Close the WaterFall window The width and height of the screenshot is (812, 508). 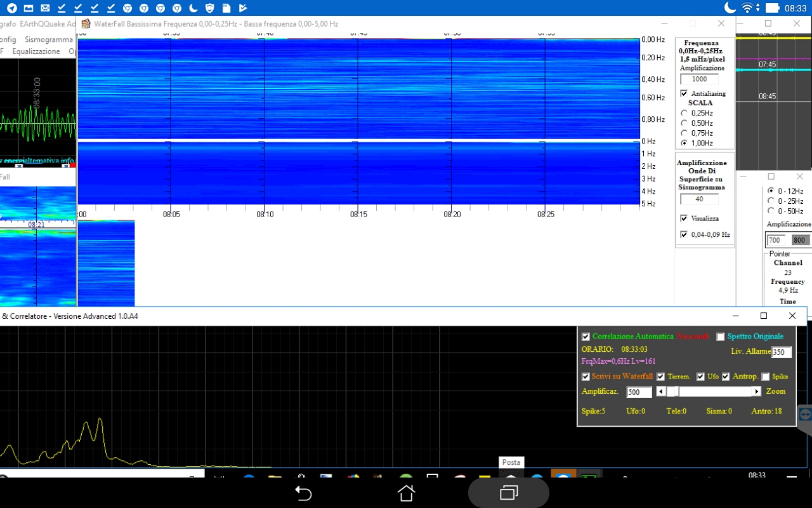tap(721, 23)
